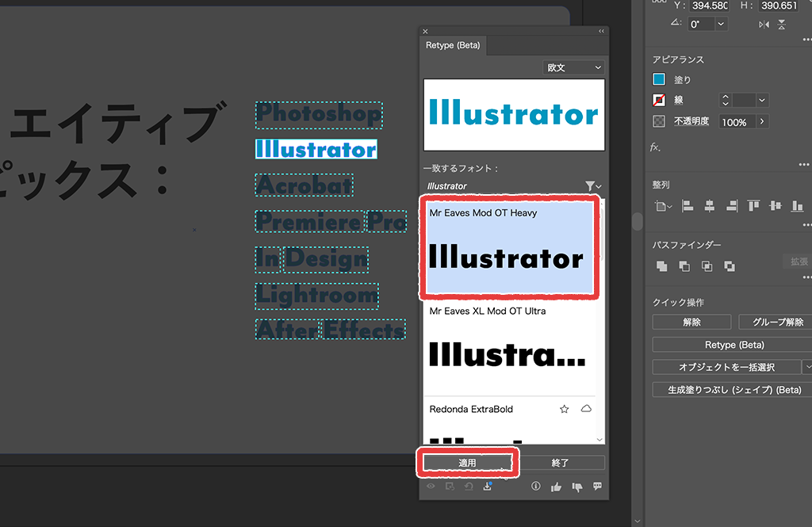Give thumbs down feedback in Retype panel
Image resolution: width=812 pixels, height=527 pixels.
coord(577,487)
